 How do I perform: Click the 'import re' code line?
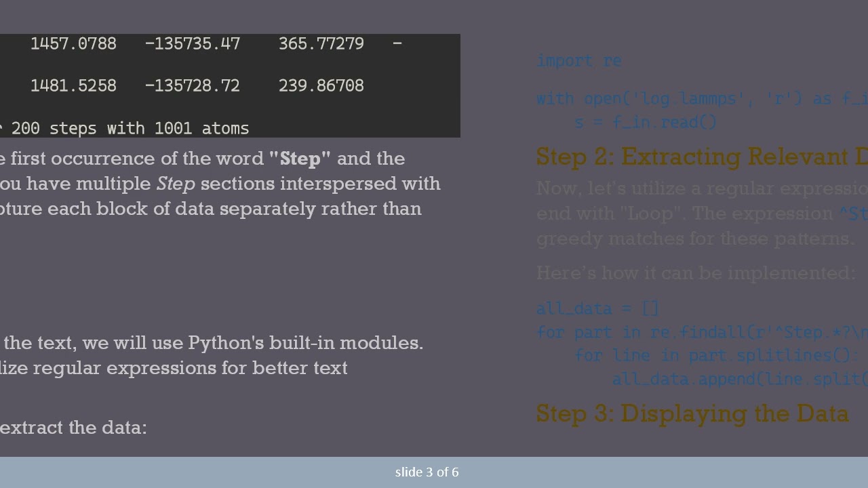(579, 61)
